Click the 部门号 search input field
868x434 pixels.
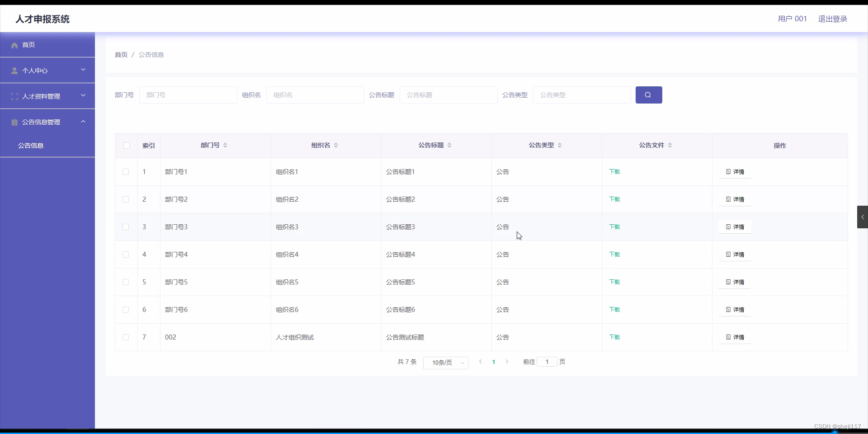188,95
